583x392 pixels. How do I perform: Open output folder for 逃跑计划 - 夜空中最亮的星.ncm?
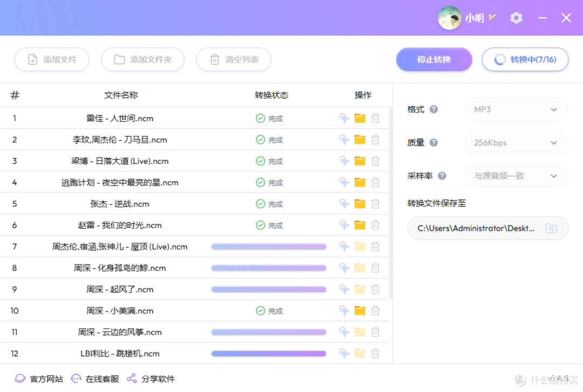[360, 182]
